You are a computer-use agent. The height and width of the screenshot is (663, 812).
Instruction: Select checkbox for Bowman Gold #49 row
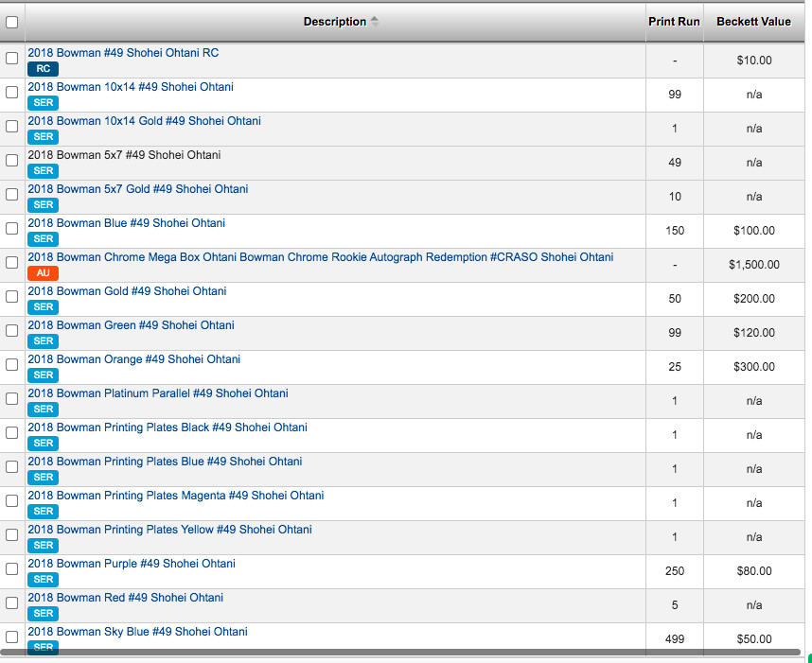11,297
